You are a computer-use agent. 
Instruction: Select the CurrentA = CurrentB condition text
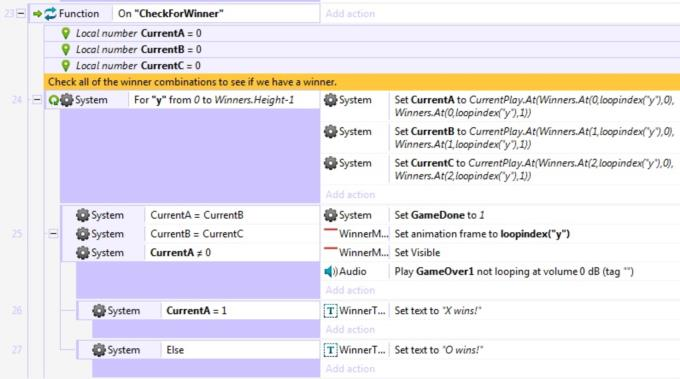(197, 215)
